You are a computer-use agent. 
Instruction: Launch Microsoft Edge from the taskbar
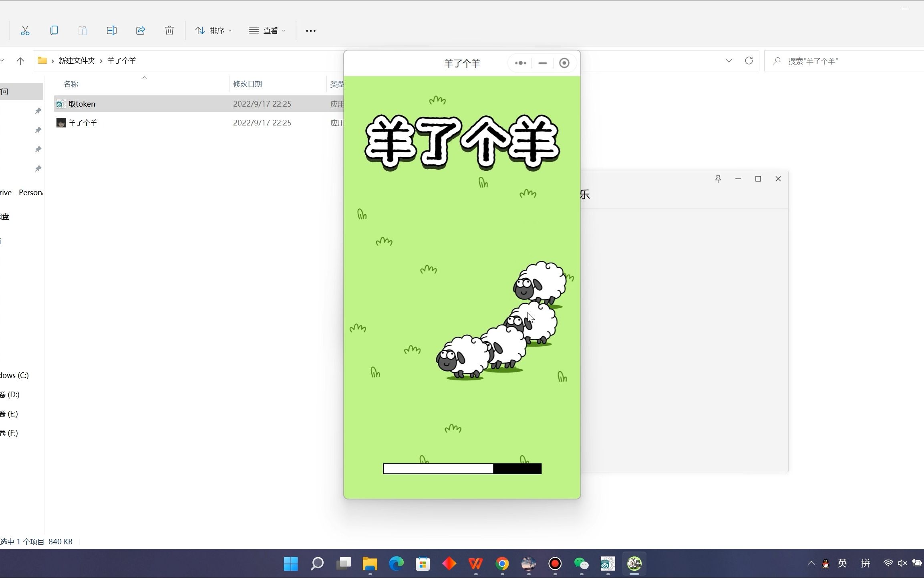point(397,564)
